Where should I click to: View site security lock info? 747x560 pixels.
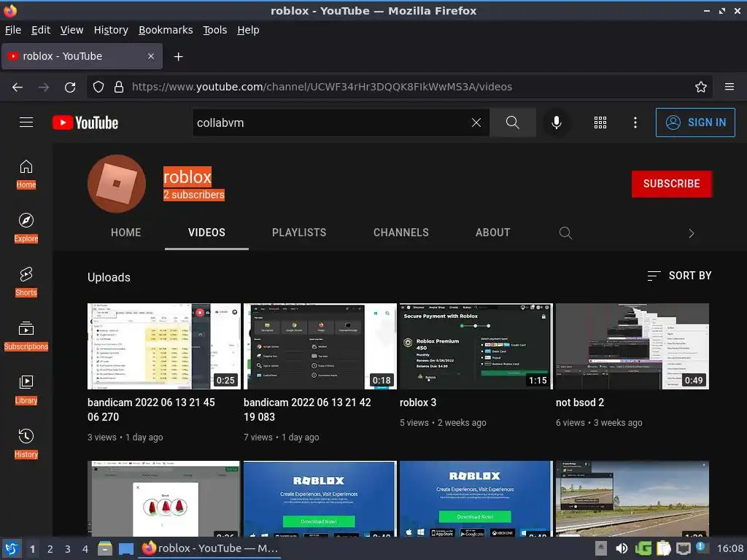pyautogui.click(x=119, y=87)
